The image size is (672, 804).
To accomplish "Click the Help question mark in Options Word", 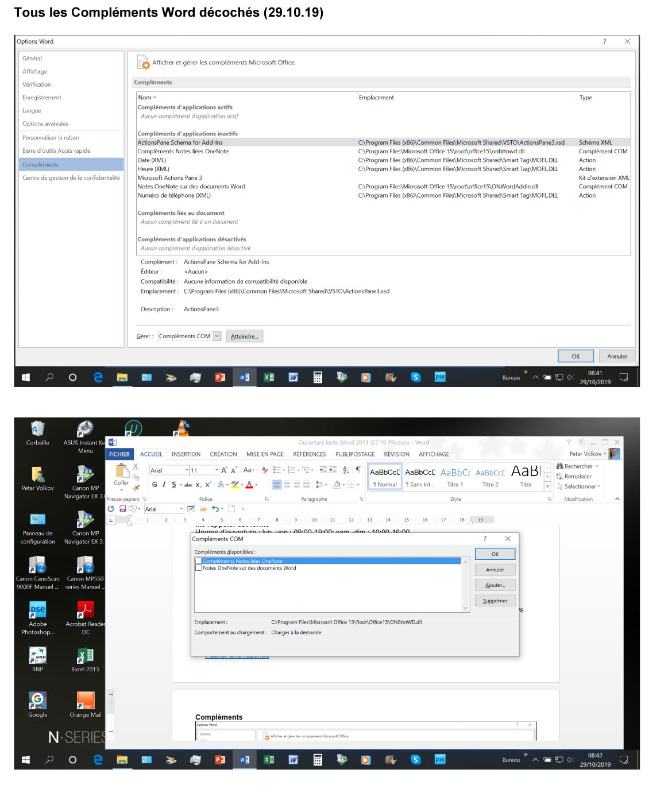I will [604, 41].
